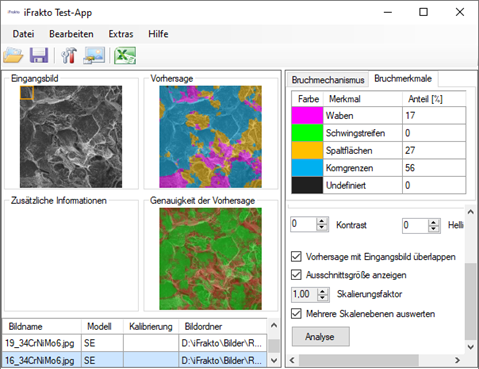Select the Bruchmerkmale tab
This screenshot has height=369, width=479.
pyautogui.click(x=403, y=79)
